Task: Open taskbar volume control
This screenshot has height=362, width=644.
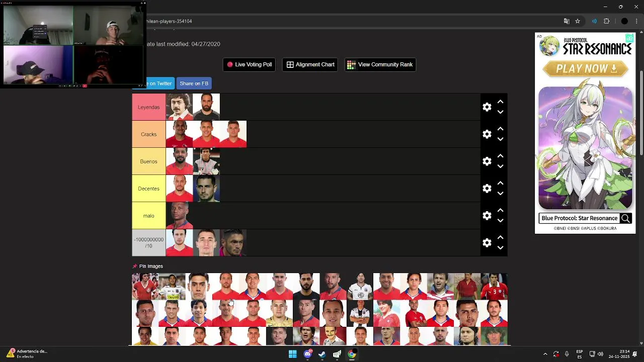Action: point(600,354)
